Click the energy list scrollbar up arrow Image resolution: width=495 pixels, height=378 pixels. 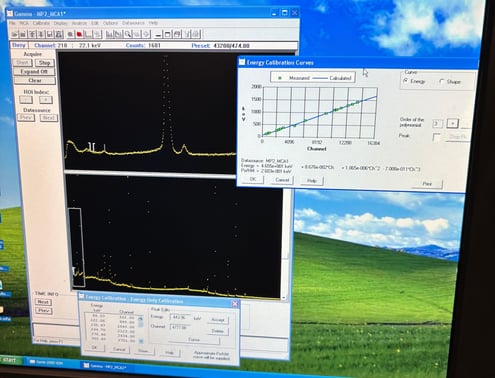coord(141,318)
